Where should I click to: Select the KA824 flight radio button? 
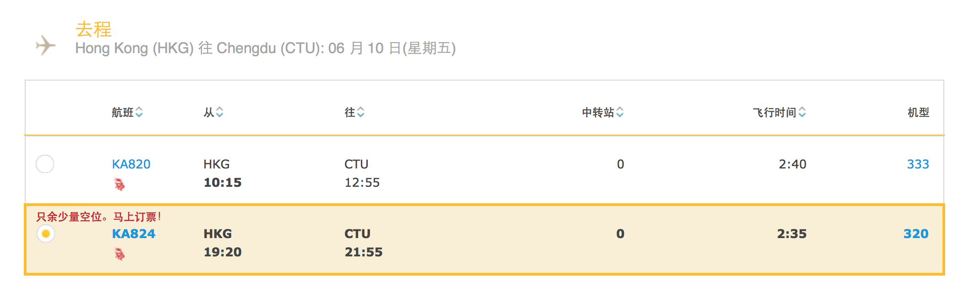tap(46, 233)
